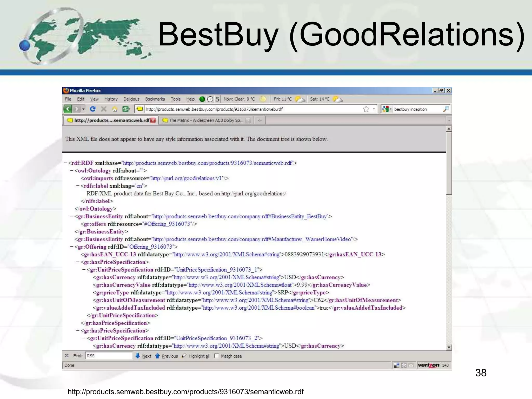Open the back/forward history dropdown arrow
532x399 pixels.
(83, 109)
